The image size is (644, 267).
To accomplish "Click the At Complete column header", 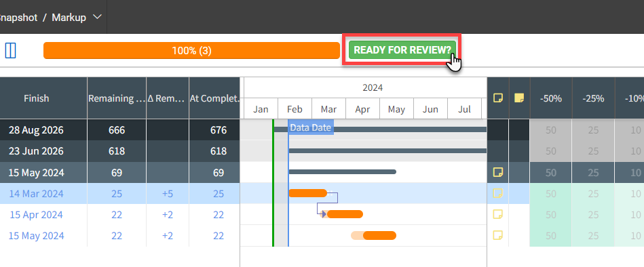I will [214, 98].
